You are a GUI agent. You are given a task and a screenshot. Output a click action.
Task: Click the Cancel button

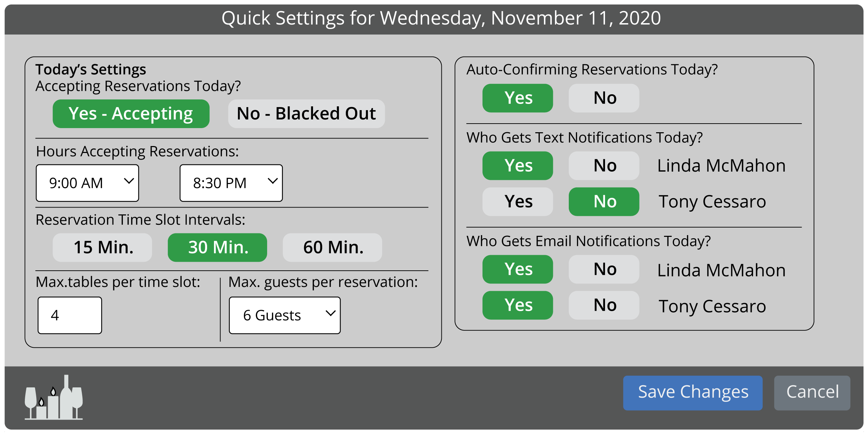tap(812, 393)
